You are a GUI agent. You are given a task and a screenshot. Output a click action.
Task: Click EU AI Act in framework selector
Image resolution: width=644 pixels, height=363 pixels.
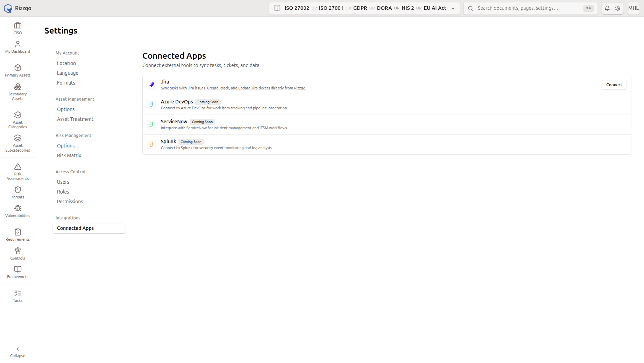(x=435, y=8)
